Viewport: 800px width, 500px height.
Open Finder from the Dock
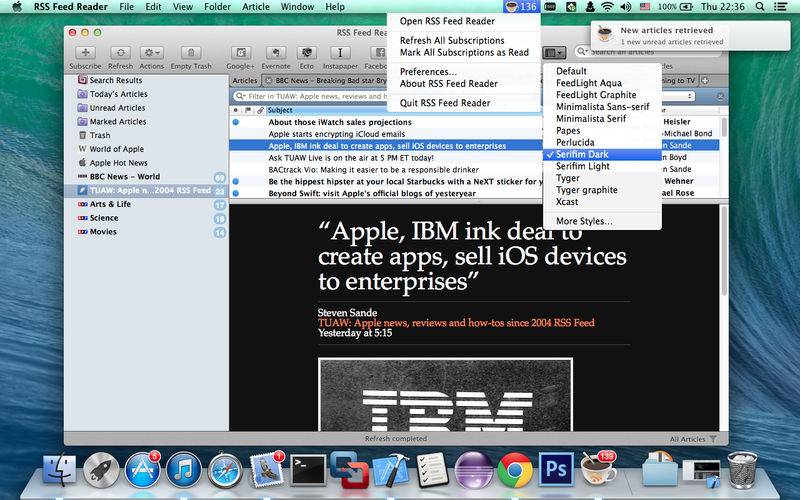point(59,469)
